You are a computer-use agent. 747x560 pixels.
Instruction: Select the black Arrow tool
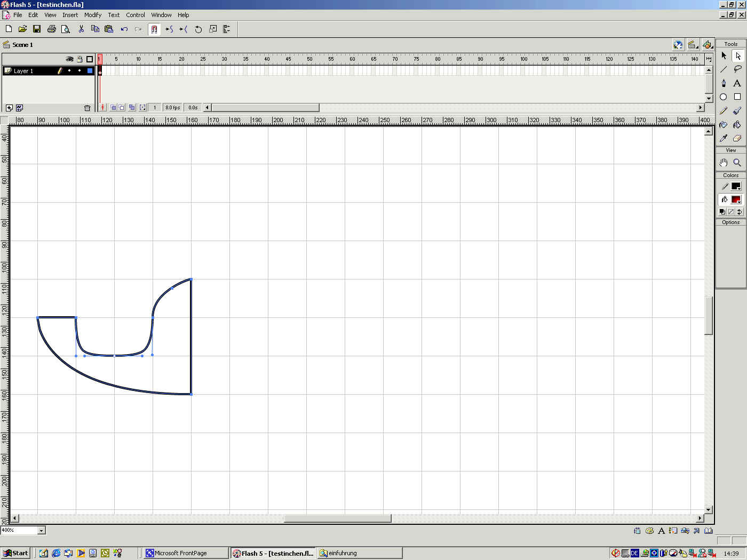[x=724, y=55]
